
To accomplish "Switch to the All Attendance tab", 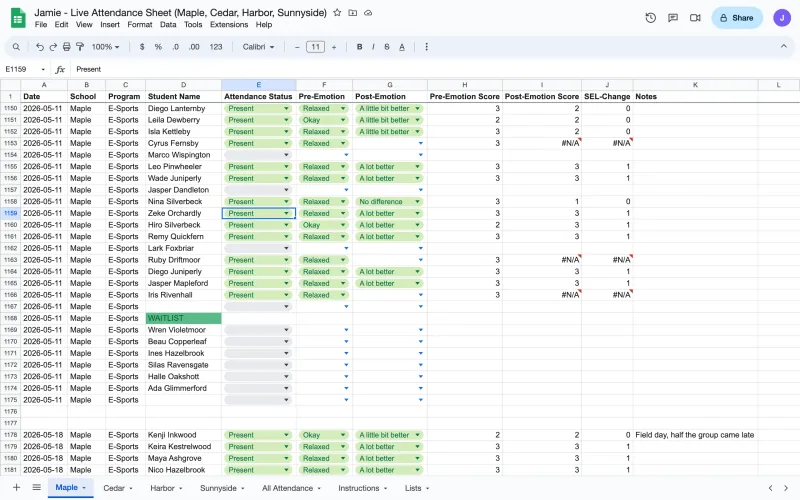I will point(287,488).
